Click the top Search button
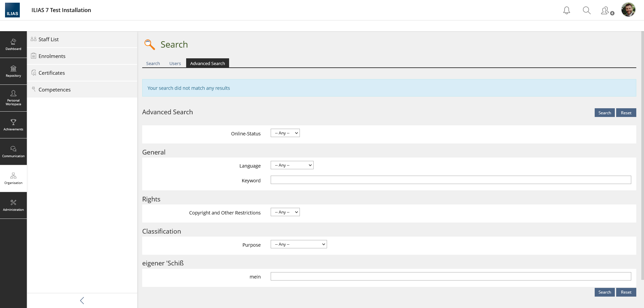 pyautogui.click(x=604, y=113)
